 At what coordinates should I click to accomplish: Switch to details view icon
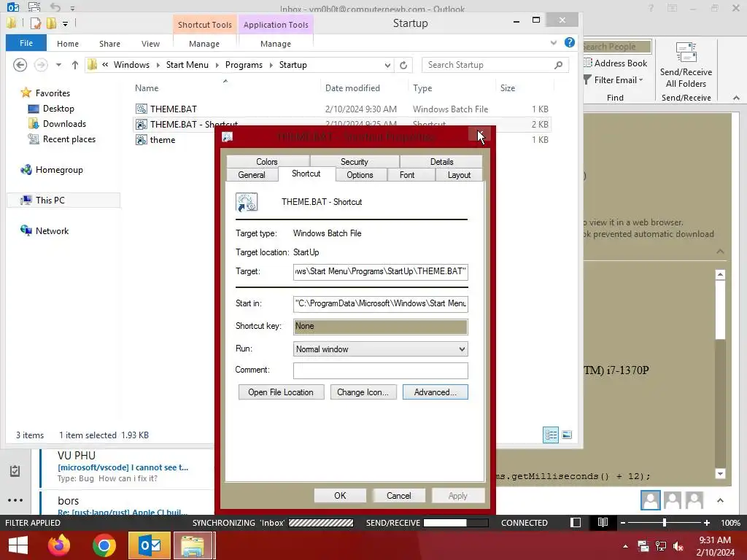[x=551, y=435]
